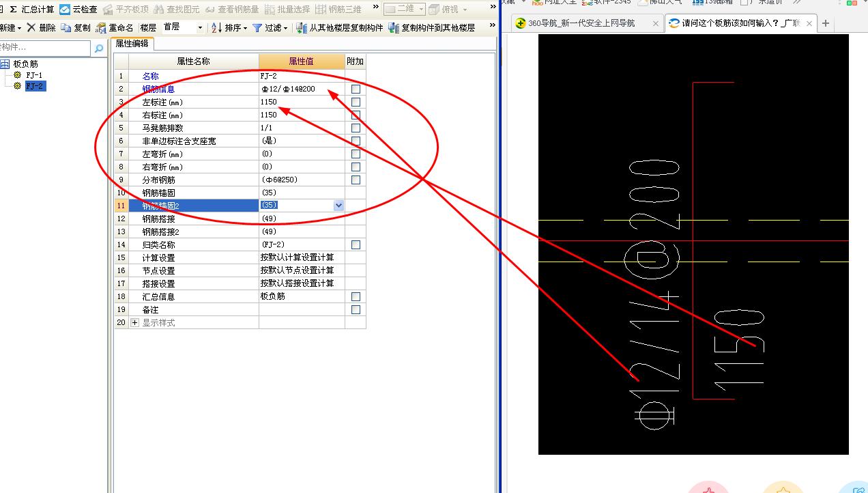Viewport: 868px width, 493px height.
Task: Open the 排序 sort dropdown
Action: click(x=229, y=28)
